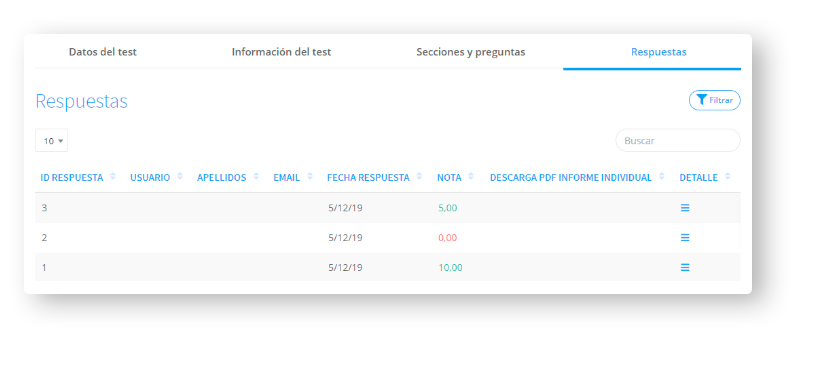Click response ID 2 cell
Image resolution: width=835 pixels, height=368 pixels.
pyautogui.click(x=44, y=238)
